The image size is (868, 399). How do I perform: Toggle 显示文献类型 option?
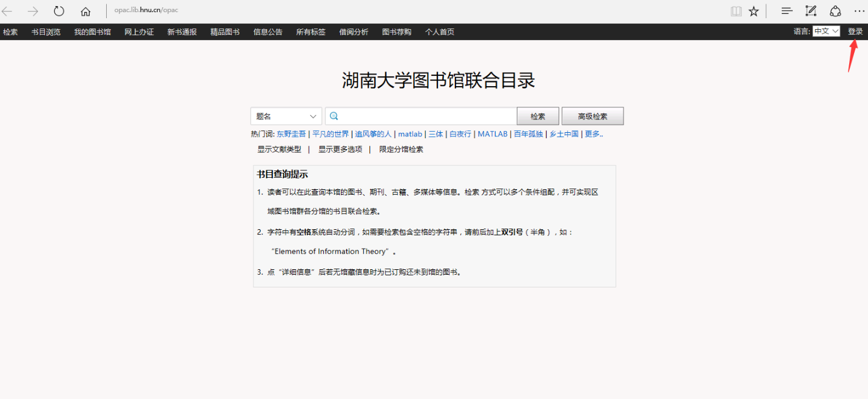tap(279, 149)
